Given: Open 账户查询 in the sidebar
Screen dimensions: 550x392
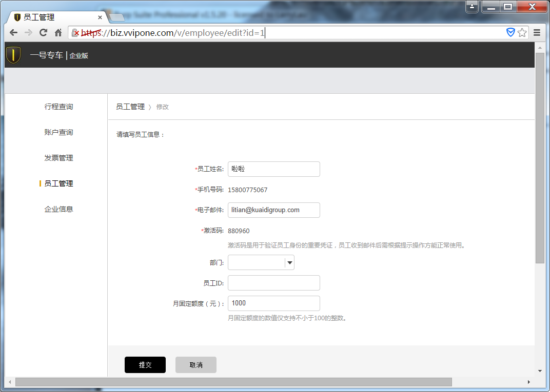Looking at the screenshot, I should [58, 132].
